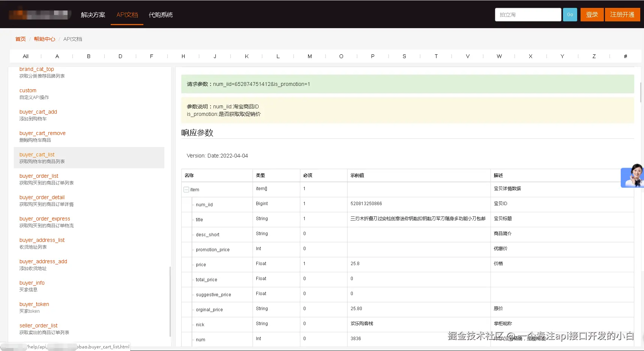Image resolution: width=644 pixels, height=351 pixels.
Task: Filter the API list by letter P
Action: click(x=373, y=56)
